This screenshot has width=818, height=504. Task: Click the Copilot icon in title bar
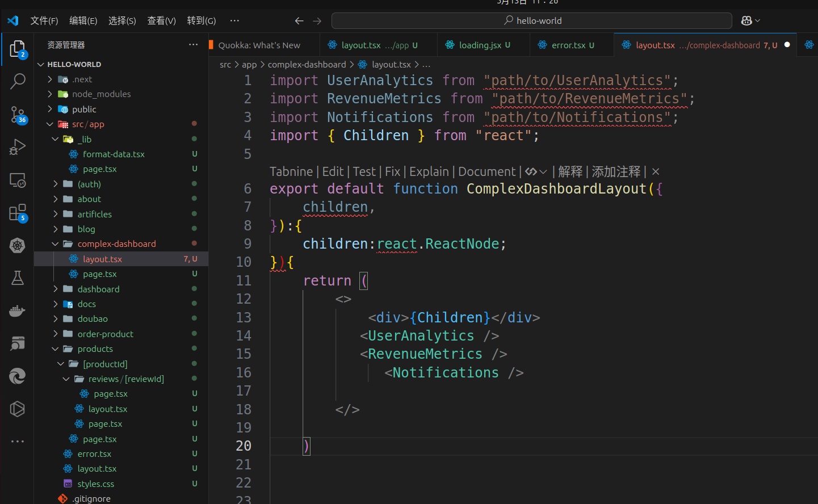[x=746, y=21]
